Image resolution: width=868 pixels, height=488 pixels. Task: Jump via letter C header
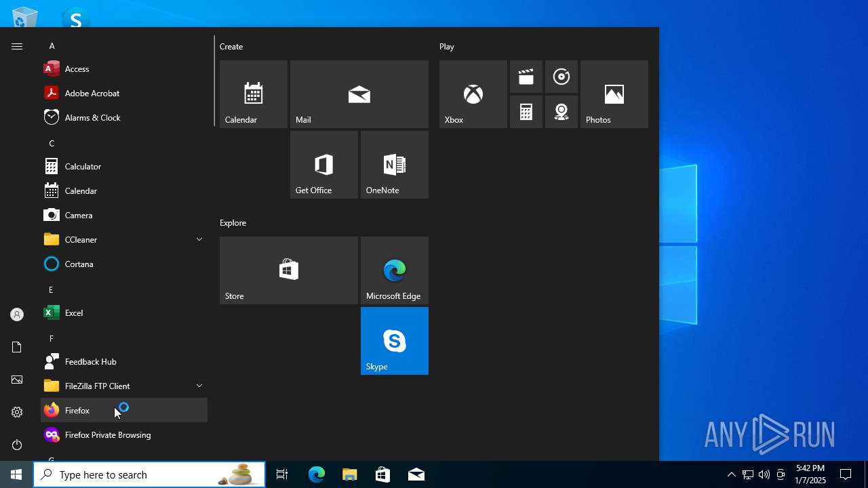tap(52, 143)
